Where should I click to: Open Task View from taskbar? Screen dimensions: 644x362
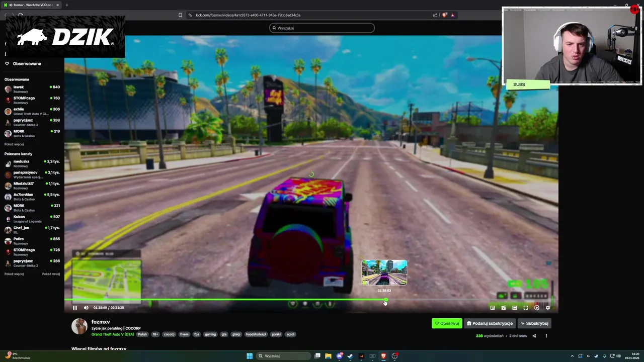[x=317, y=356]
